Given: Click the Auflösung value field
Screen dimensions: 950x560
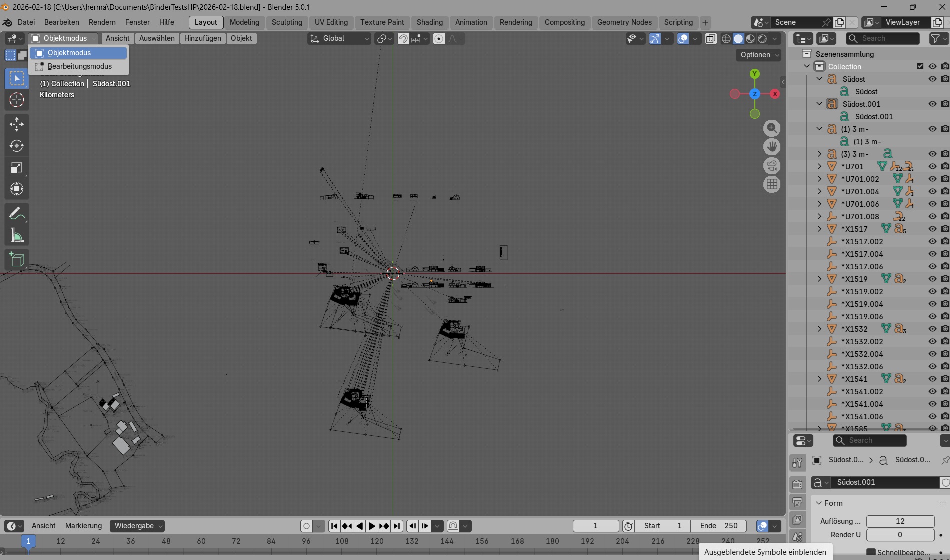Looking at the screenshot, I should 900,521.
